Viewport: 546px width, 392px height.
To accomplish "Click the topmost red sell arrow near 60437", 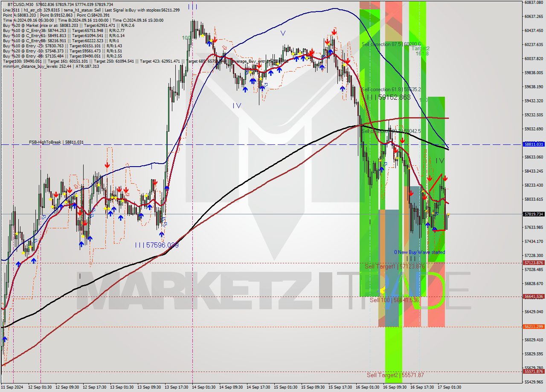I will click(x=334, y=32).
